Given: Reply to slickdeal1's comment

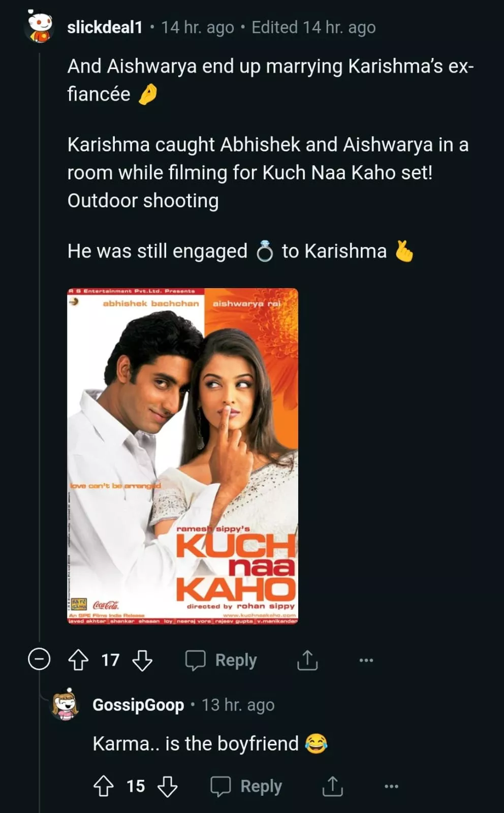Looking at the screenshot, I should tap(222, 660).
